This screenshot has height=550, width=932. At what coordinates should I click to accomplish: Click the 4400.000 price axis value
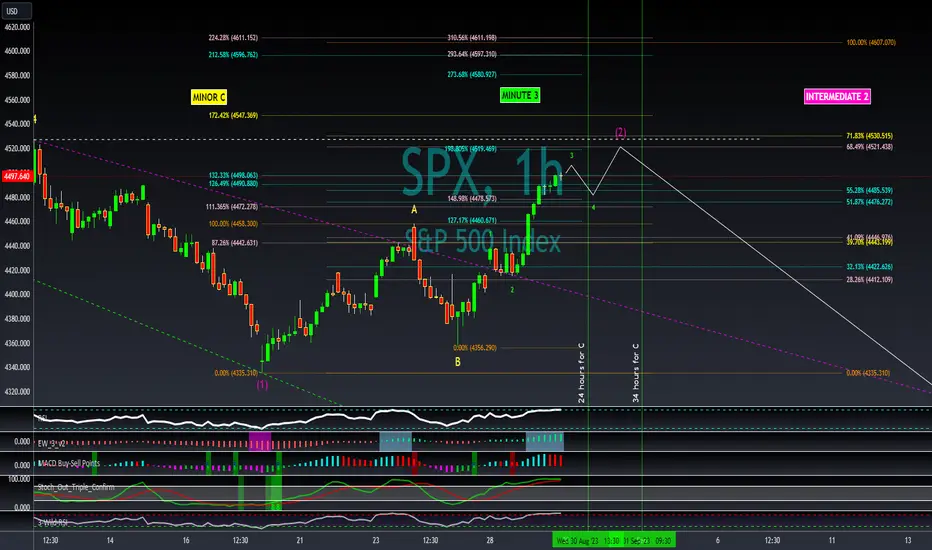point(17,294)
